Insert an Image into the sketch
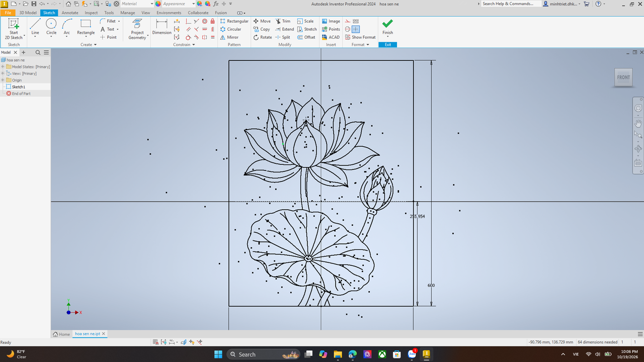 pyautogui.click(x=331, y=21)
